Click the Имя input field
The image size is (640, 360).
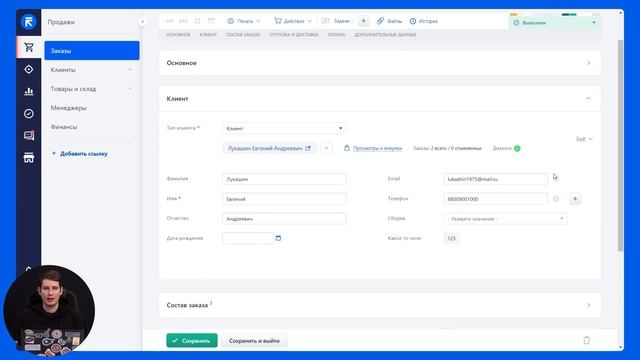284,199
